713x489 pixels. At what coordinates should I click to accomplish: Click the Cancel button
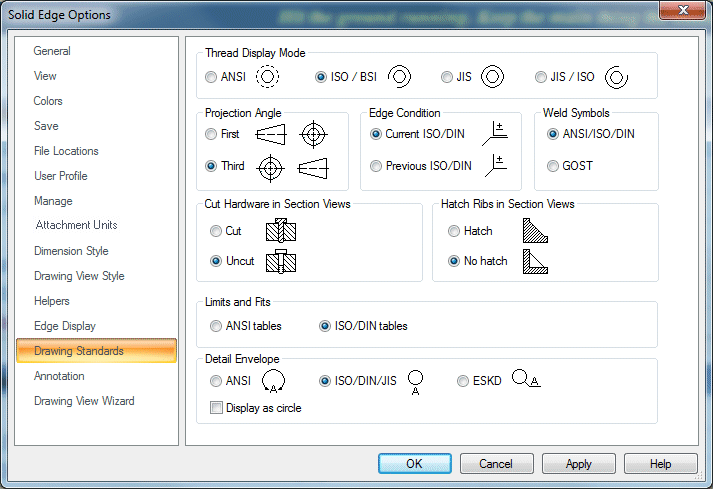pyautogui.click(x=497, y=464)
